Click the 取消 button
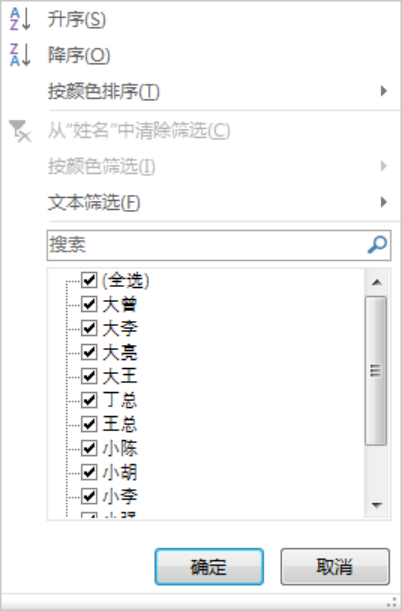 pyautogui.click(x=335, y=567)
